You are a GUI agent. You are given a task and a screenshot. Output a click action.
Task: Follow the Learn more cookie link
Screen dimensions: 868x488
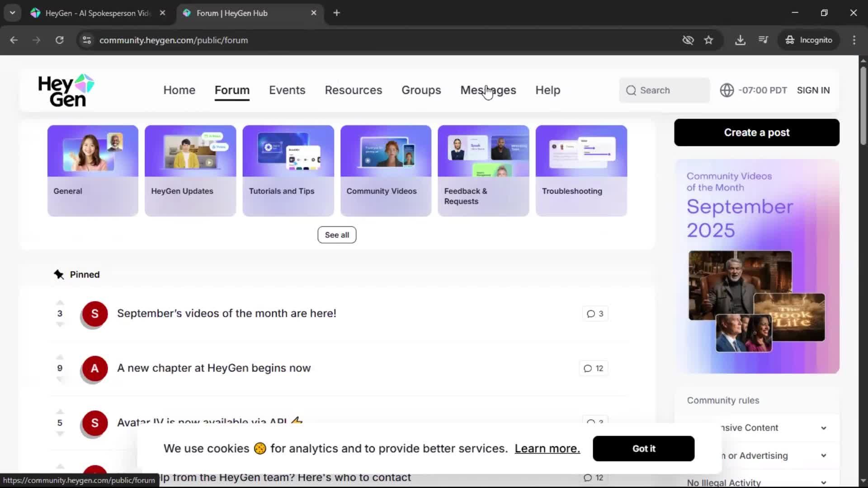(547, 449)
